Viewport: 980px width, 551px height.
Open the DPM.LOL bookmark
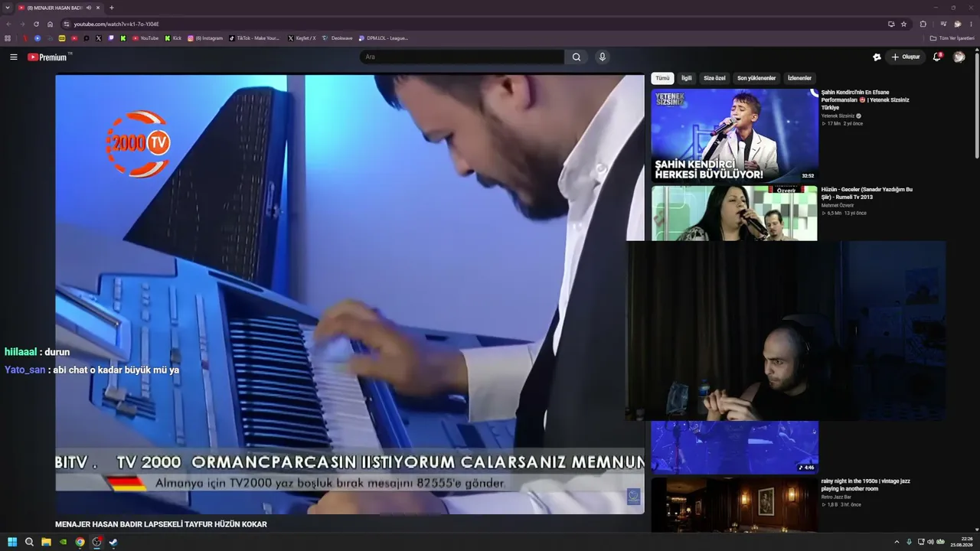pos(384,37)
